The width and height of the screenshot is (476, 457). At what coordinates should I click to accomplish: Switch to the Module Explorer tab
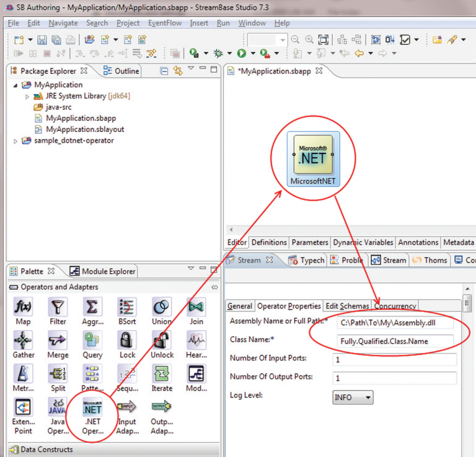click(x=102, y=271)
